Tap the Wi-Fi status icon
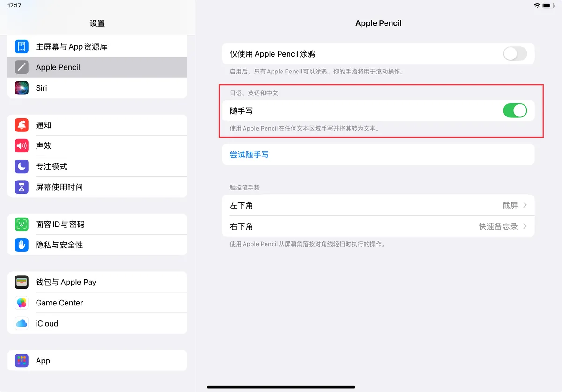Viewport: 562px width, 392px height. coord(537,6)
